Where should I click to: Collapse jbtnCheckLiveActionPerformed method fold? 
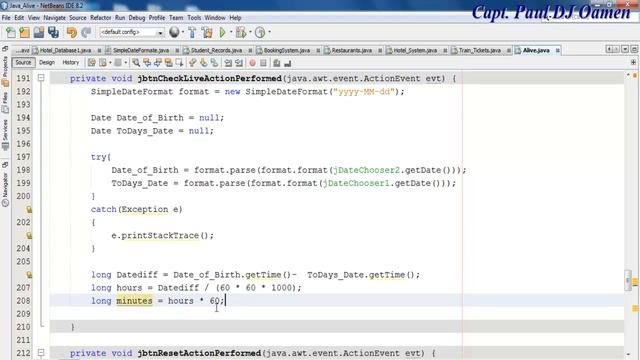tap(41, 77)
